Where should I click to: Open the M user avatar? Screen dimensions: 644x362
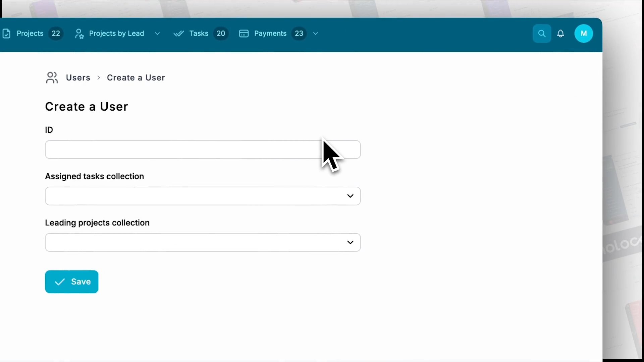click(583, 34)
